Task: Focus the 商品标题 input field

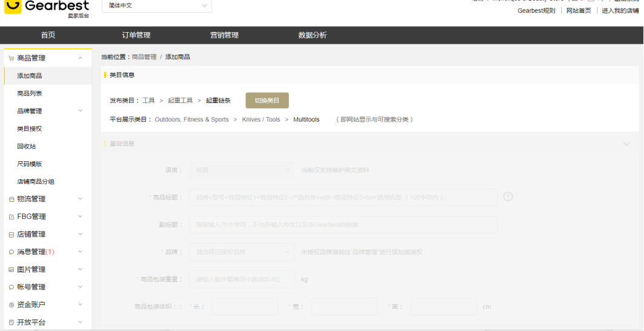Action: pos(344,198)
